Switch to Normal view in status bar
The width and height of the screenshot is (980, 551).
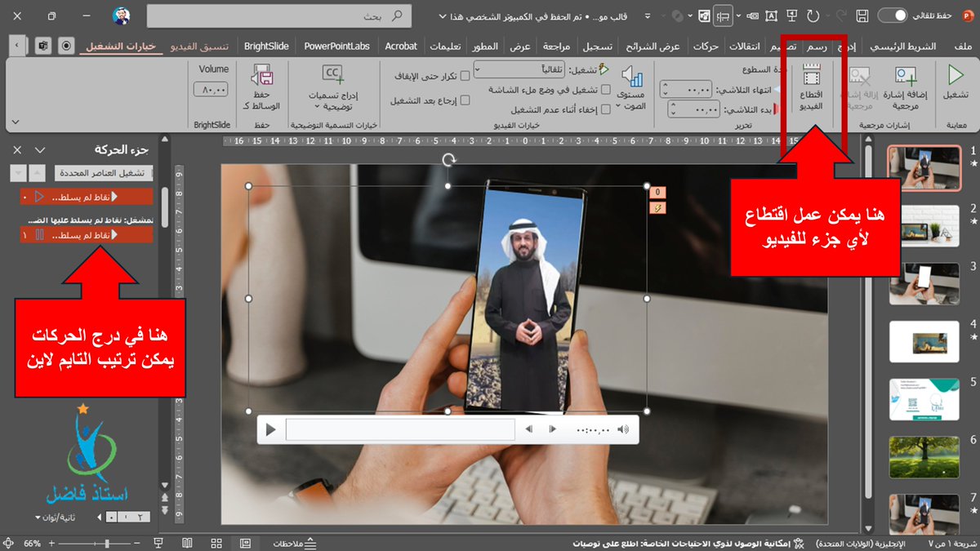[x=245, y=543]
